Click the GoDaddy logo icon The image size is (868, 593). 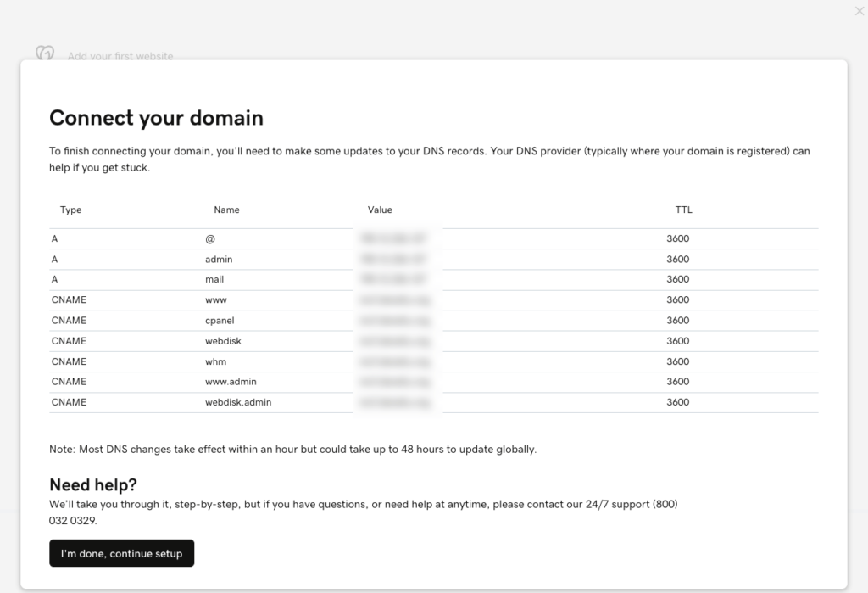point(45,53)
